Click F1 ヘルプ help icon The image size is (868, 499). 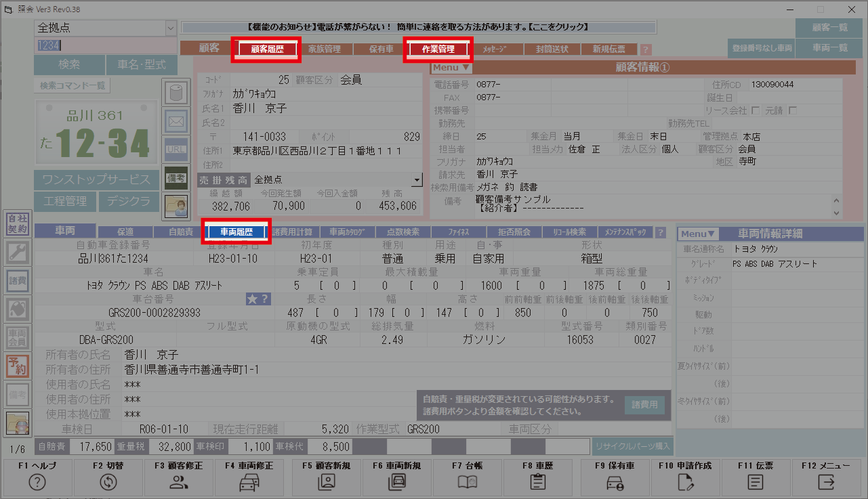[x=37, y=482]
